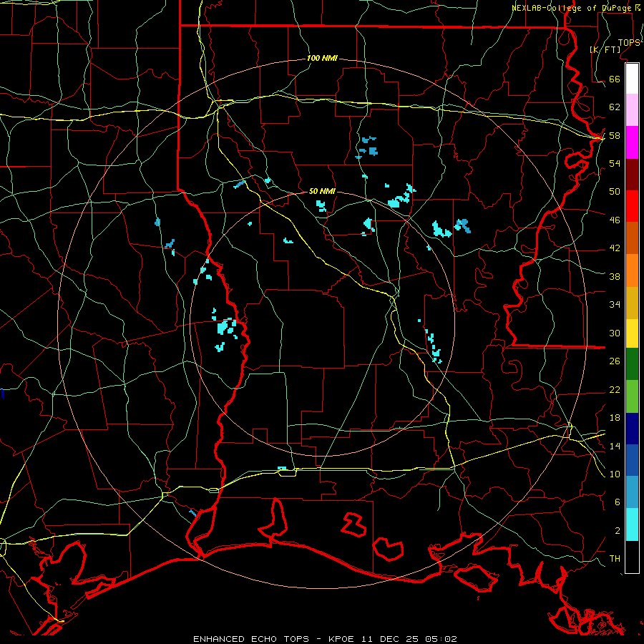Click the magenta 58 kft legend swatch
Screen dimensions: 644x644
coord(632,142)
